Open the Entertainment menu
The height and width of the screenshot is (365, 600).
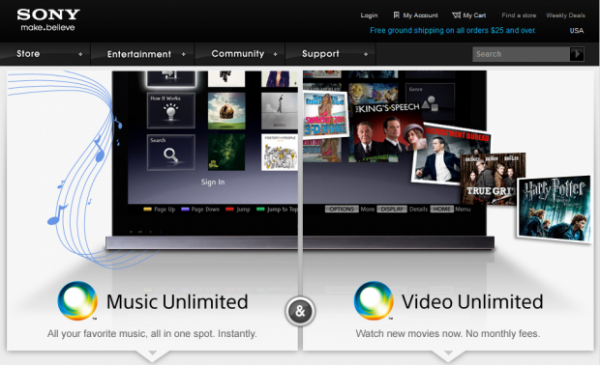coord(139,54)
